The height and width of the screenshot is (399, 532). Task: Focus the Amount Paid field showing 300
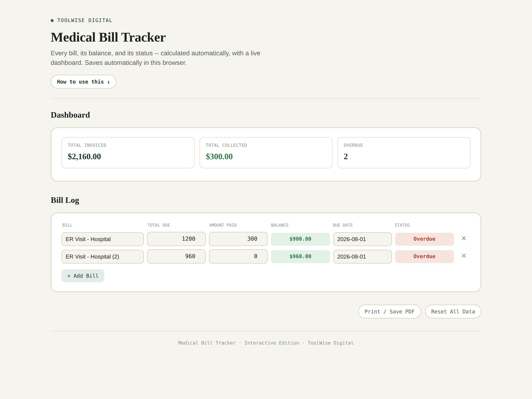coord(238,239)
